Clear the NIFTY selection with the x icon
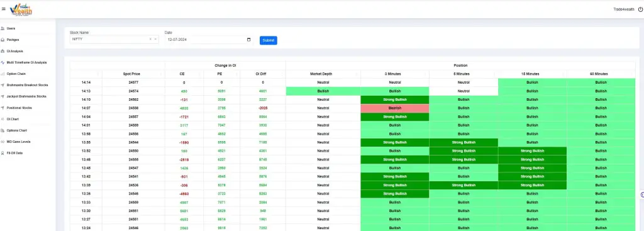The width and height of the screenshot is (644, 231). [x=150, y=40]
